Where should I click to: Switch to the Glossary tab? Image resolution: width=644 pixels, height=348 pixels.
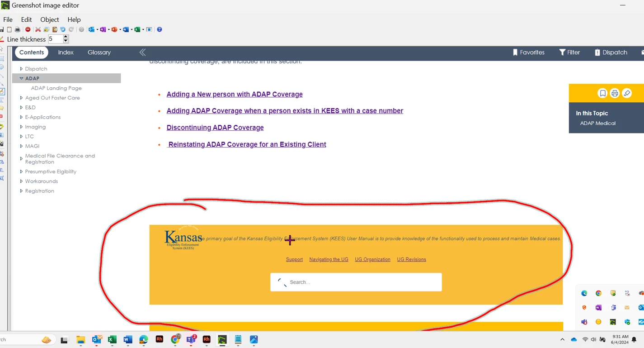(99, 52)
